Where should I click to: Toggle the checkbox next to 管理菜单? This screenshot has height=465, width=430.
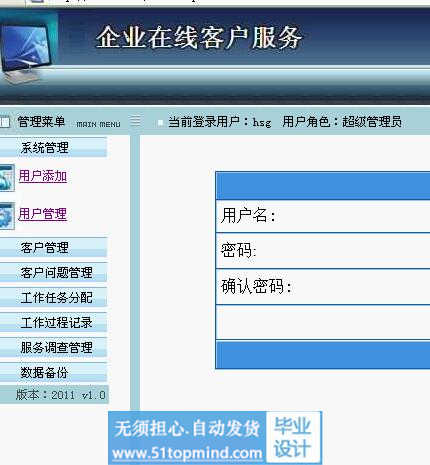pos(5,122)
